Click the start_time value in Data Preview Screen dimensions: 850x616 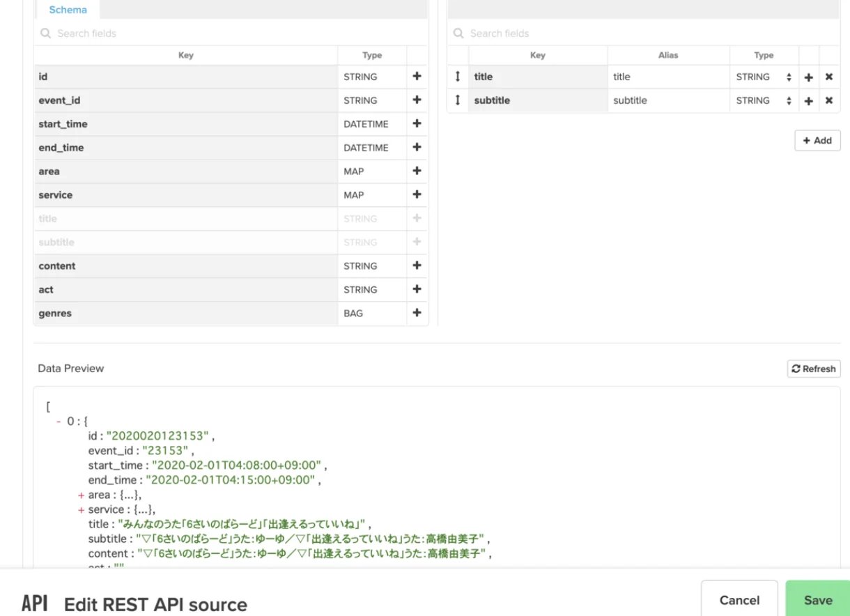click(x=235, y=465)
